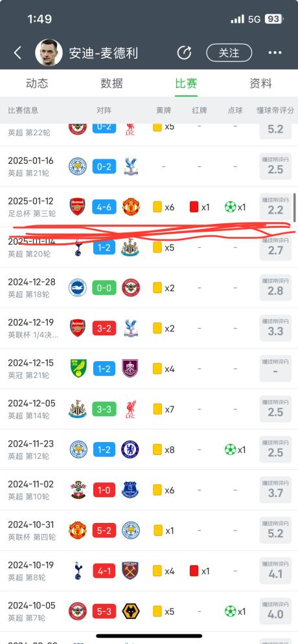Viewport: 298px width, 644px height.
Task: Tap the back arrow icon
Action: tap(17, 53)
